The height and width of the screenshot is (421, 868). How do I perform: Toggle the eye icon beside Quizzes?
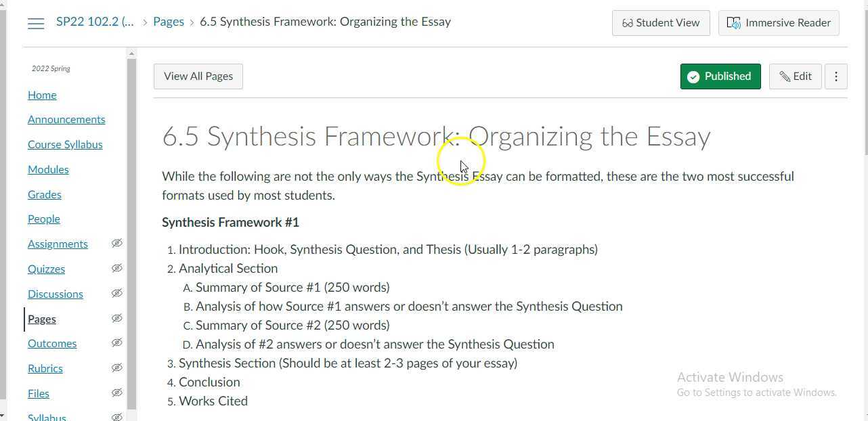(117, 268)
